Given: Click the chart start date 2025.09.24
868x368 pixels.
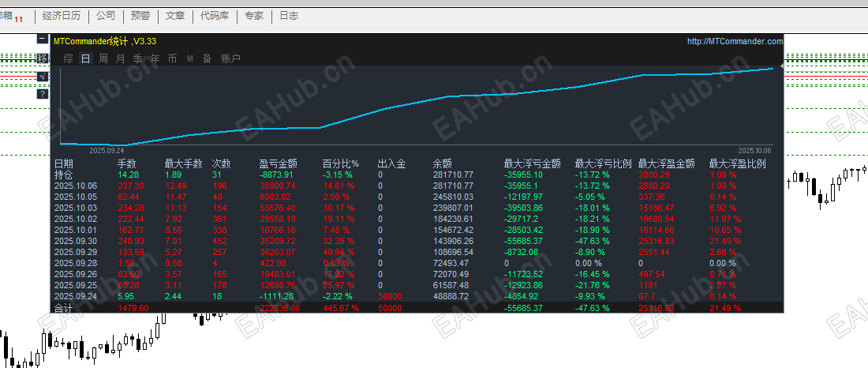Looking at the screenshot, I should [x=107, y=150].
